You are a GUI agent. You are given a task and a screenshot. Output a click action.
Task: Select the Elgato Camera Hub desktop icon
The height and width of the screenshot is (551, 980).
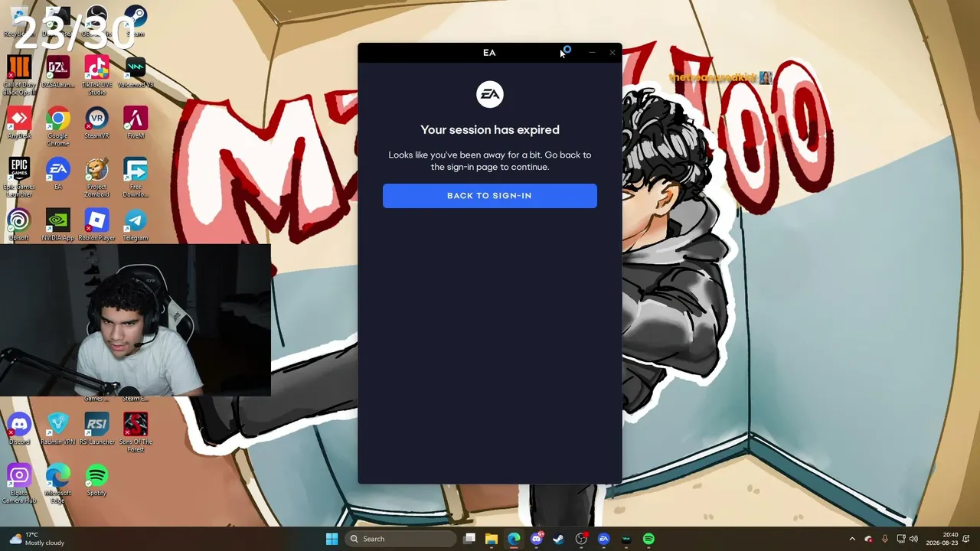point(19,484)
